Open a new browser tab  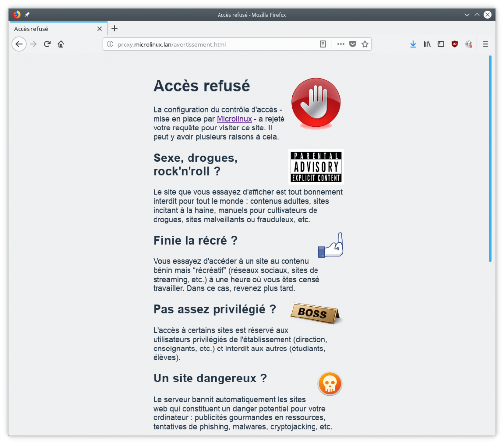click(114, 28)
